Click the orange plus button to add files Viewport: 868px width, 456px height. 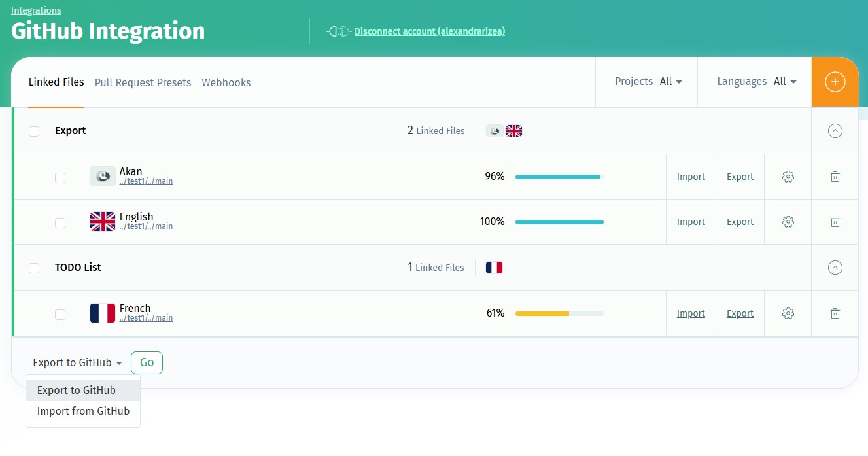[835, 82]
